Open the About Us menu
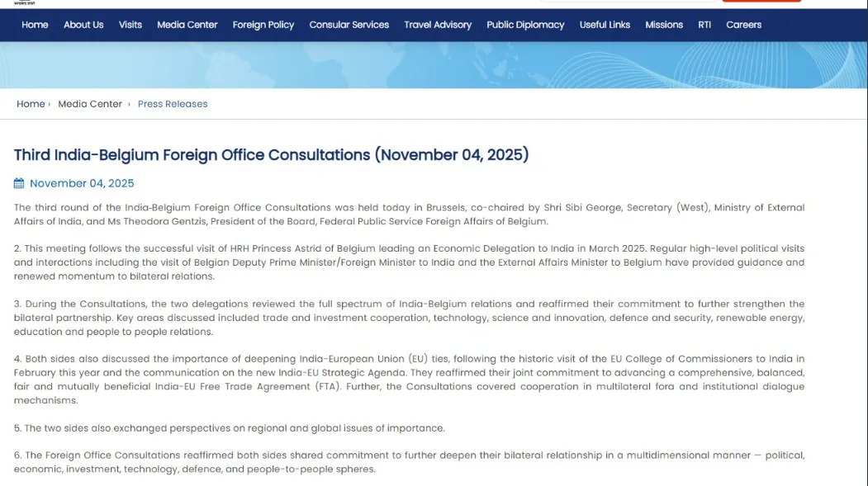Screen dimensions: 868x486 (x=83, y=25)
